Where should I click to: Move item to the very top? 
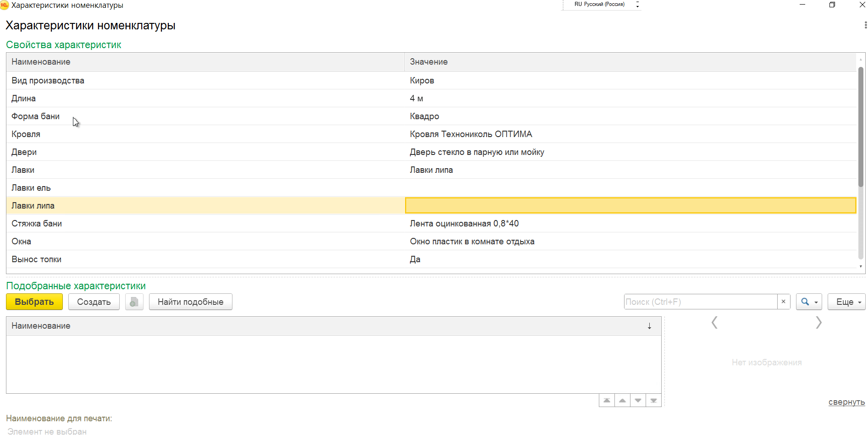click(607, 401)
